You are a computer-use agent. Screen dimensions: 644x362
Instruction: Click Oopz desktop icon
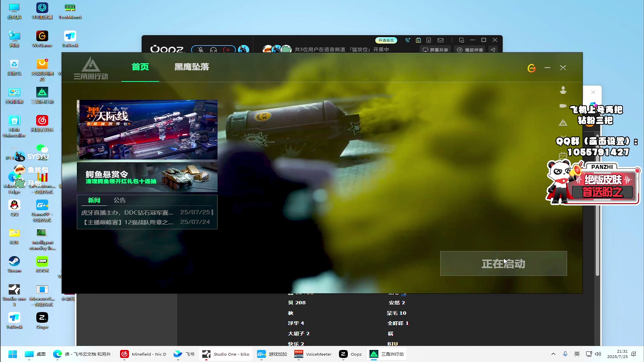tap(42, 320)
